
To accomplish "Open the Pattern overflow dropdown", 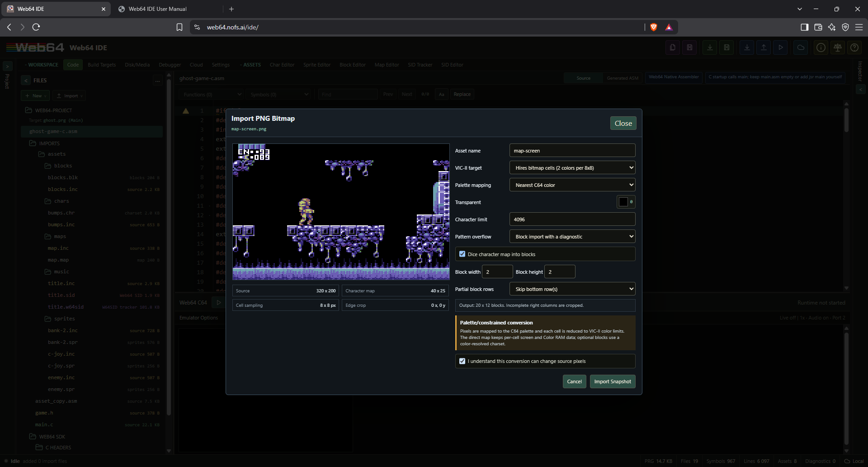I will click(x=572, y=237).
